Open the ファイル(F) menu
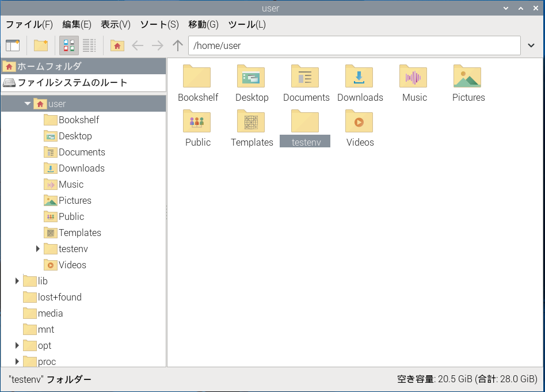Viewport: 545px width, 392px height. (29, 24)
